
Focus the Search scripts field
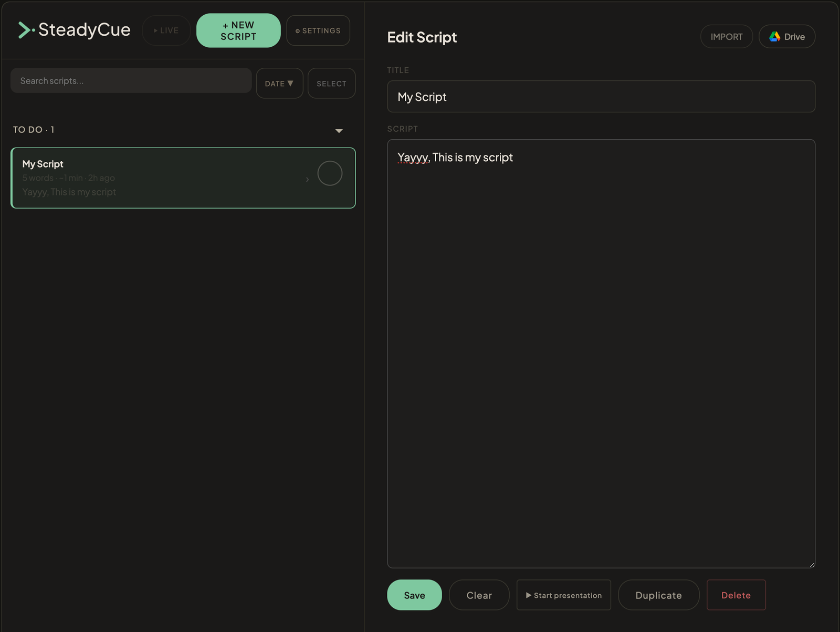tap(131, 81)
